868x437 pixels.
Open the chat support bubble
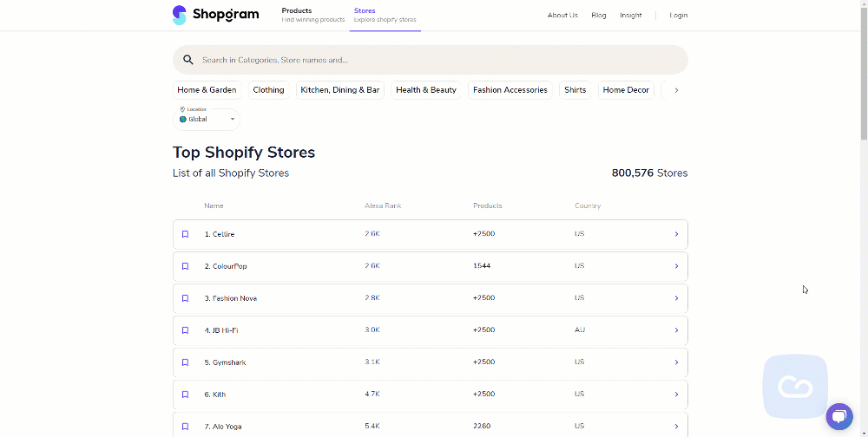[x=839, y=416]
